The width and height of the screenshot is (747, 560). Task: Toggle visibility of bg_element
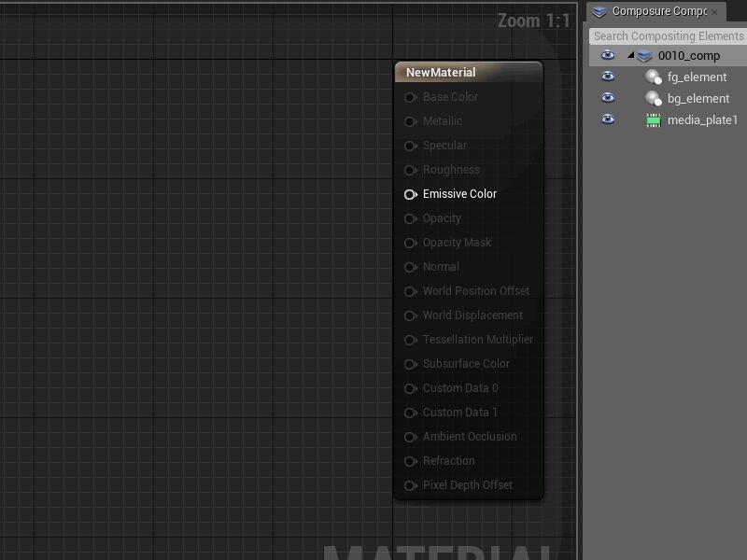[x=608, y=98]
